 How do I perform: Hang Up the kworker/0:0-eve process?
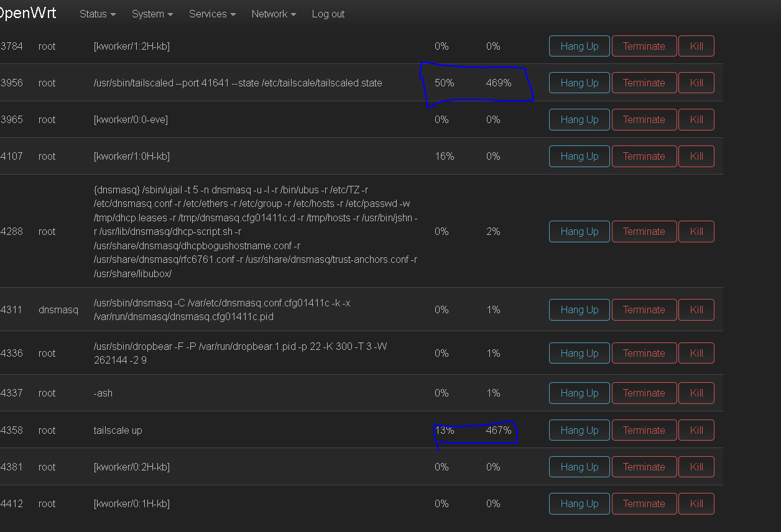580,119
